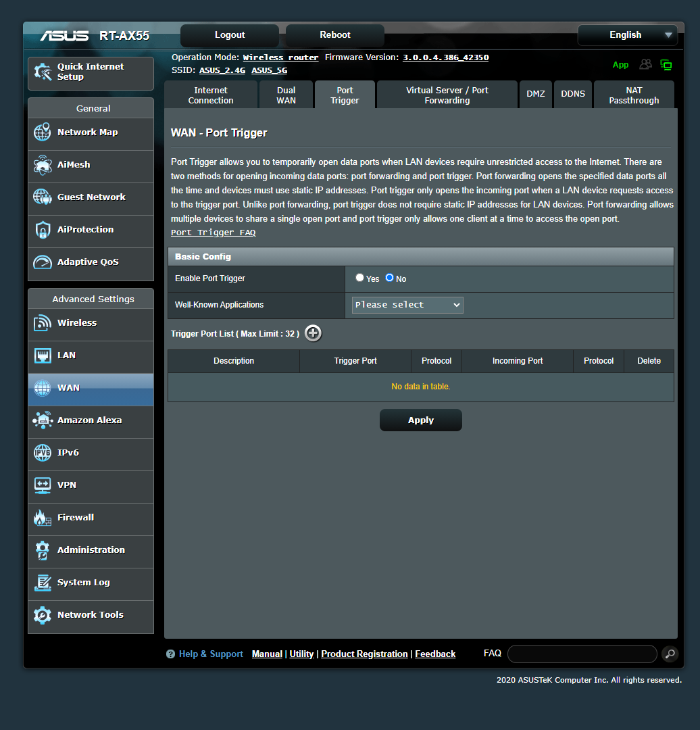Viewport: 700px width, 730px height.
Task: Click the Delete column header
Action: [x=649, y=361]
